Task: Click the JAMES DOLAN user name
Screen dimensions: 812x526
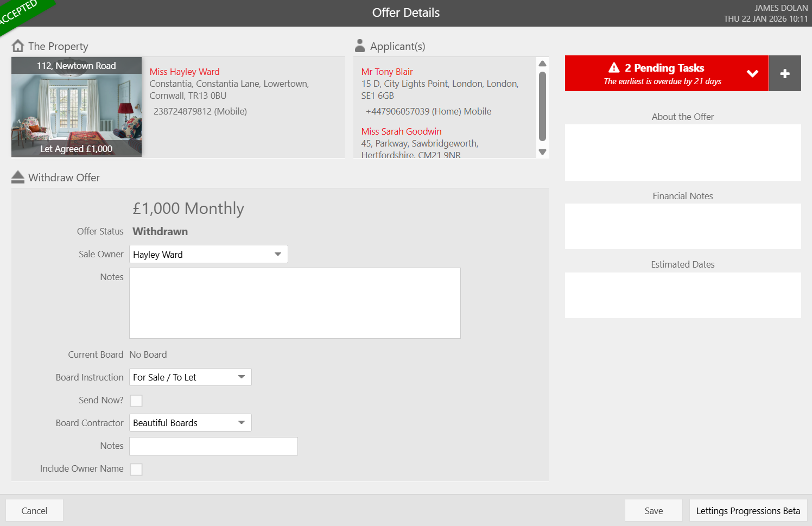Action: tap(781, 8)
